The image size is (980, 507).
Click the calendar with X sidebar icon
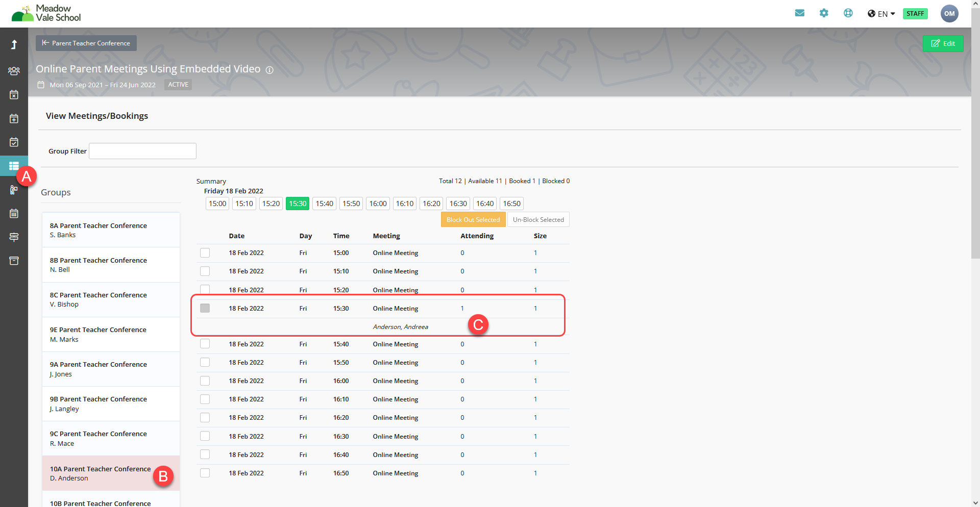point(14,95)
